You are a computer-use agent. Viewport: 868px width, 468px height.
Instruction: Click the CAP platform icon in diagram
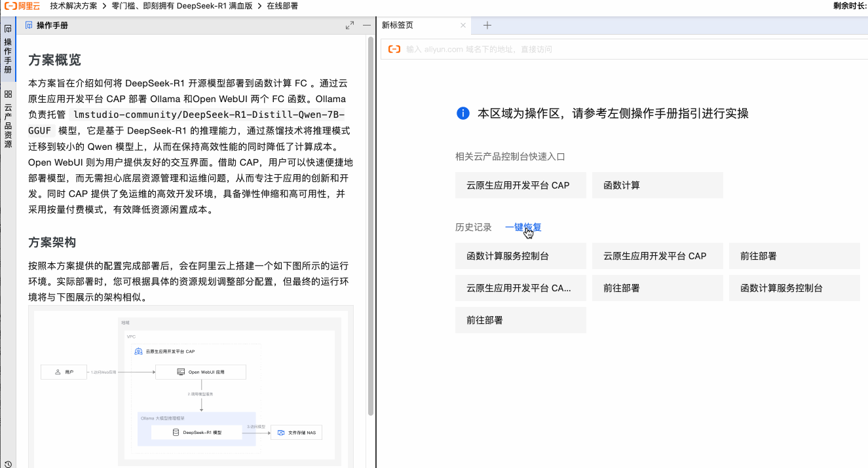138,351
